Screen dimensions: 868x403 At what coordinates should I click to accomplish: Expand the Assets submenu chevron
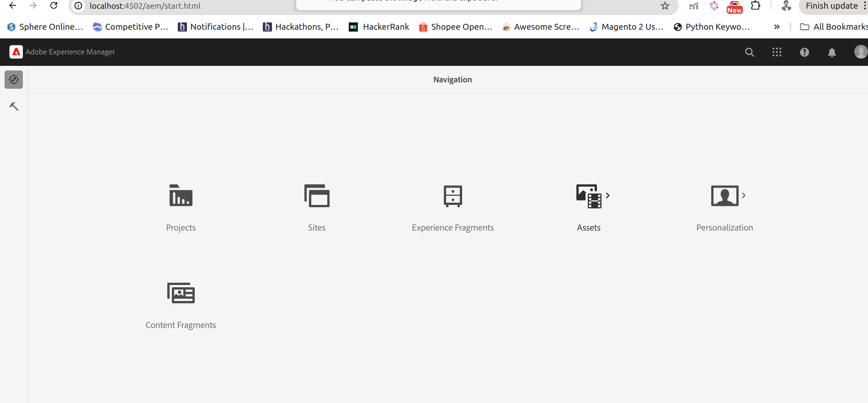click(x=607, y=195)
